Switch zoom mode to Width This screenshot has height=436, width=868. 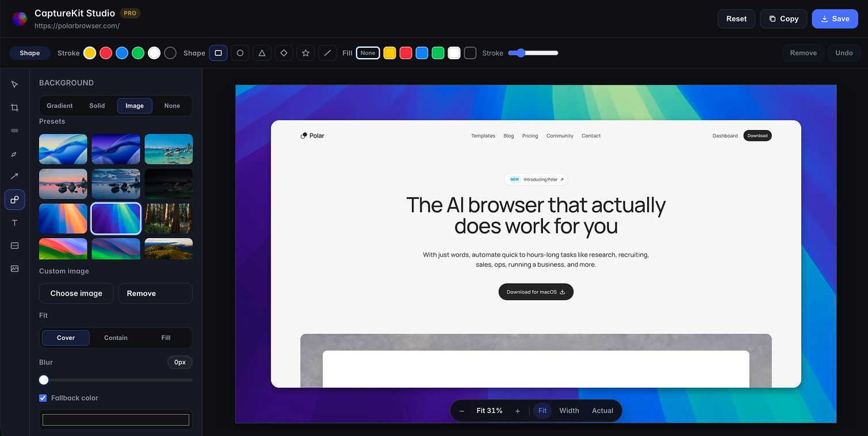569,411
